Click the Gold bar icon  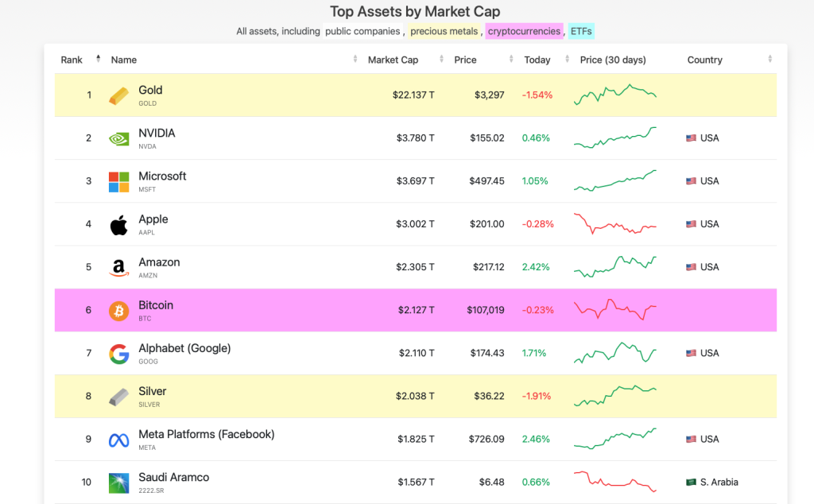(x=119, y=96)
